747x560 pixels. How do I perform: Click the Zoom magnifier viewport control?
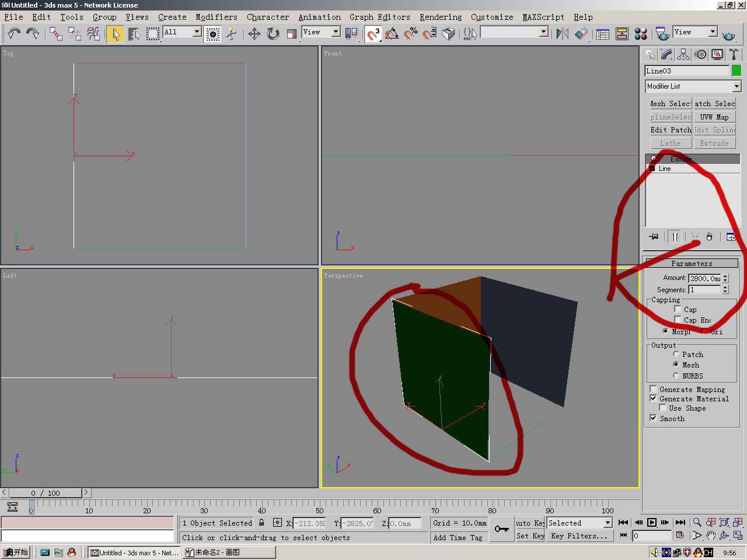[x=697, y=523]
